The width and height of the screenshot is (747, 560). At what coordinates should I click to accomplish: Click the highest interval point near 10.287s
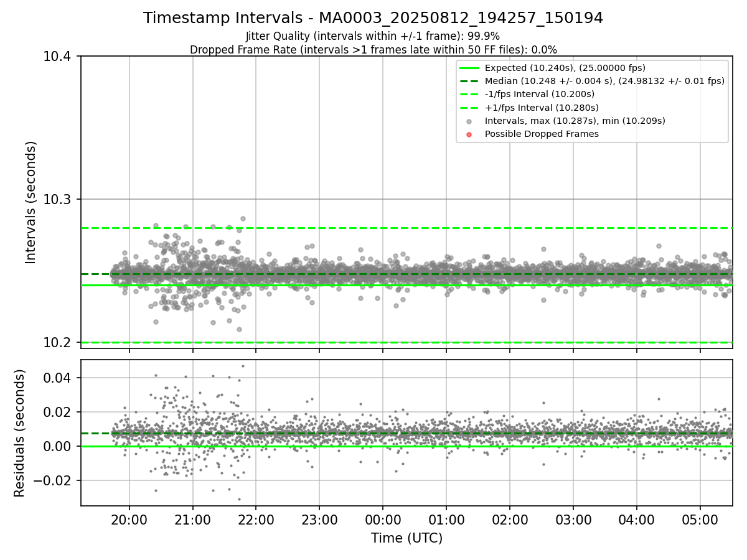click(x=243, y=218)
